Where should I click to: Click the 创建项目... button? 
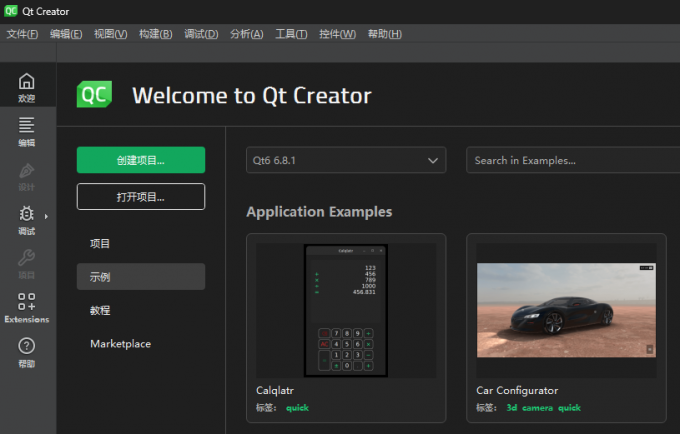point(141,160)
